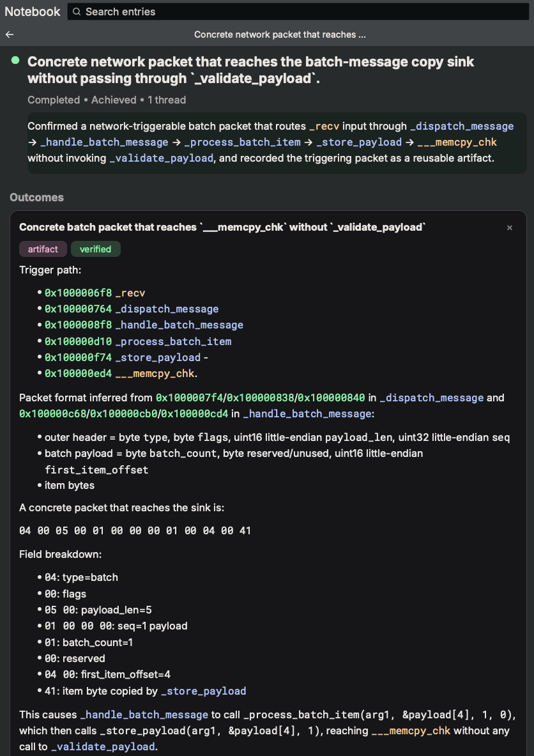The width and height of the screenshot is (534, 756).
Task: Open 0x100000d10 _process_batch_item reference
Action: click(138, 341)
